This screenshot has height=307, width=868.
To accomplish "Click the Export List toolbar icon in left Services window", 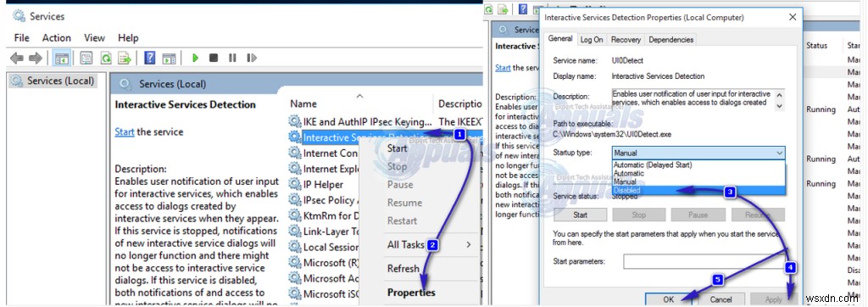I will (125, 58).
